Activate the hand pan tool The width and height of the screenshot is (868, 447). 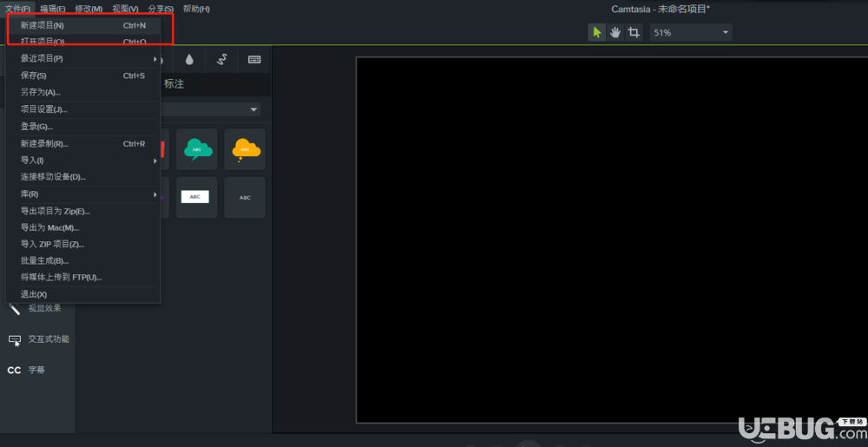(x=615, y=33)
